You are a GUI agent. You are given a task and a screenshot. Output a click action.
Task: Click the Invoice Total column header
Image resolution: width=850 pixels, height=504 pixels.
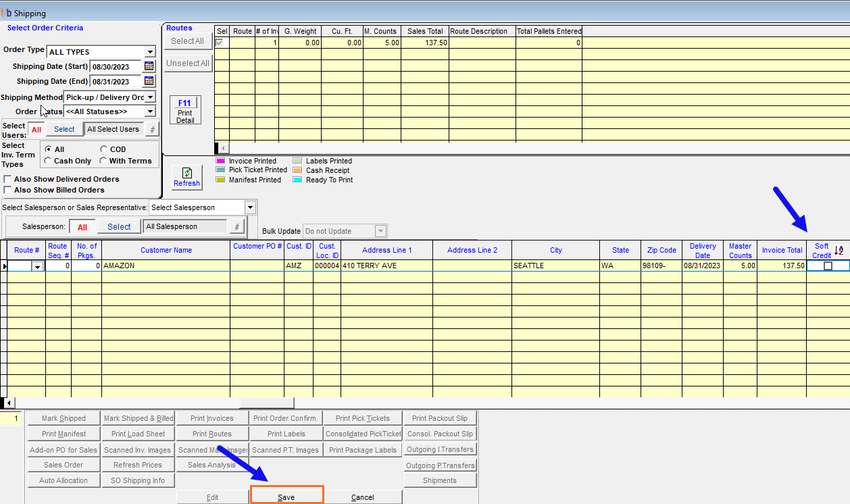[x=782, y=250]
